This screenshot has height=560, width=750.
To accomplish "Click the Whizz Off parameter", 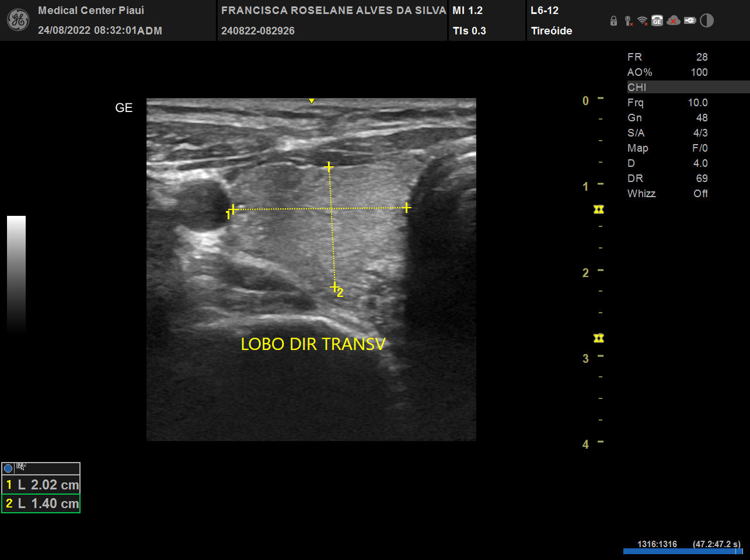I will point(667,194).
